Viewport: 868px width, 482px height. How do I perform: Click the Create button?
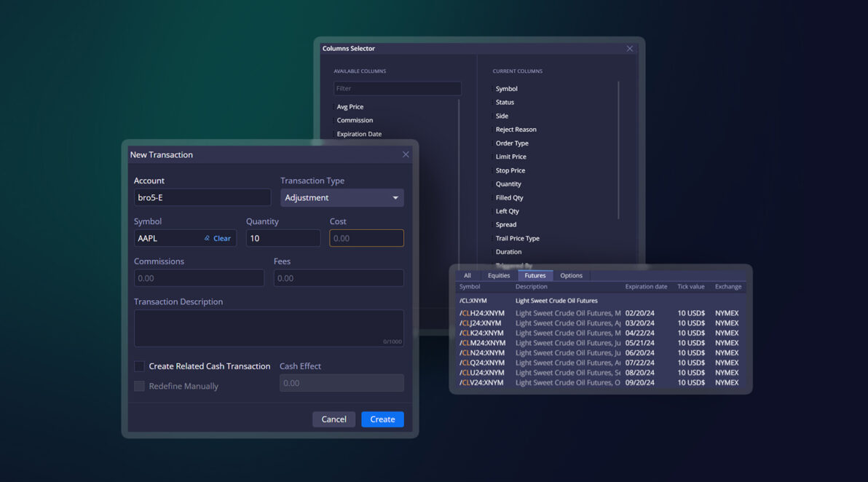tap(382, 419)
